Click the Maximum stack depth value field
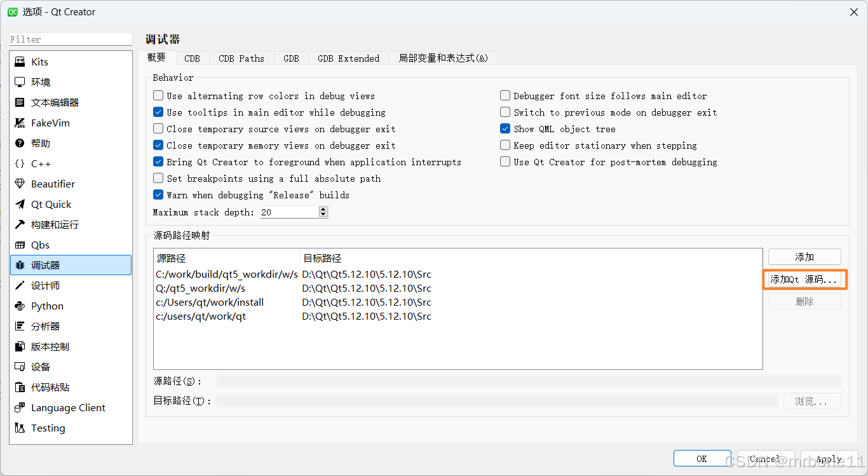This screenshot has height=476, width=868. coord(289,212)
